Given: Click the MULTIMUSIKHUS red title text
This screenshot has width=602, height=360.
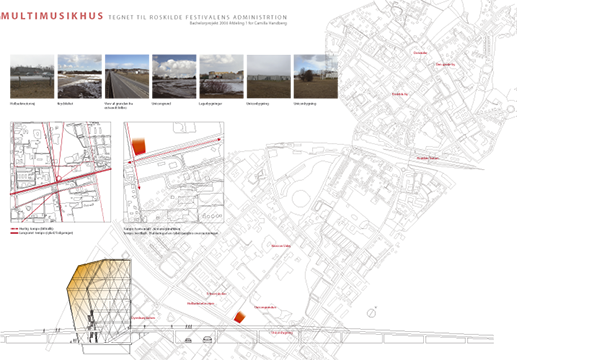Looking at the screenshot, I should point(52,16).
